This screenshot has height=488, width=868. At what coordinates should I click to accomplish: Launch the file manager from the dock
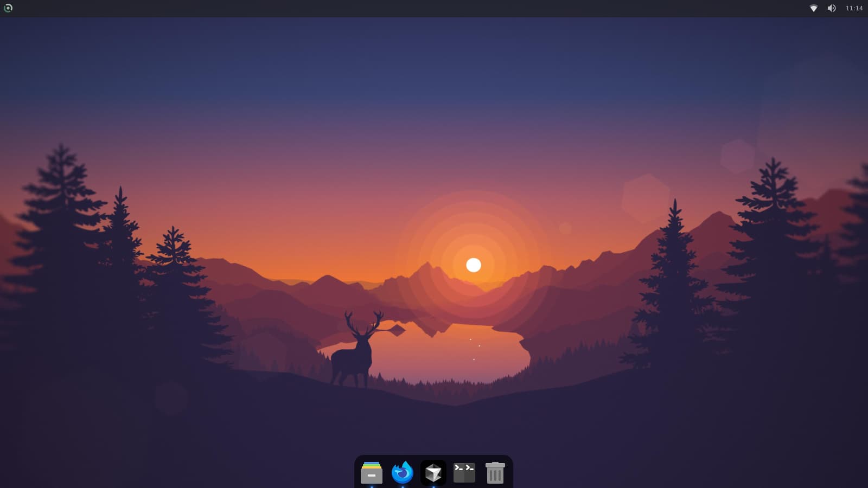(372, 473)
